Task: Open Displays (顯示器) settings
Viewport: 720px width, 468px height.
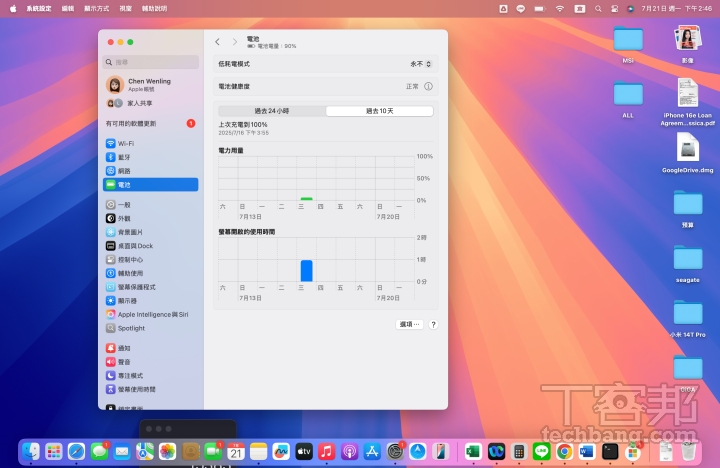Action: pos(151,301)
